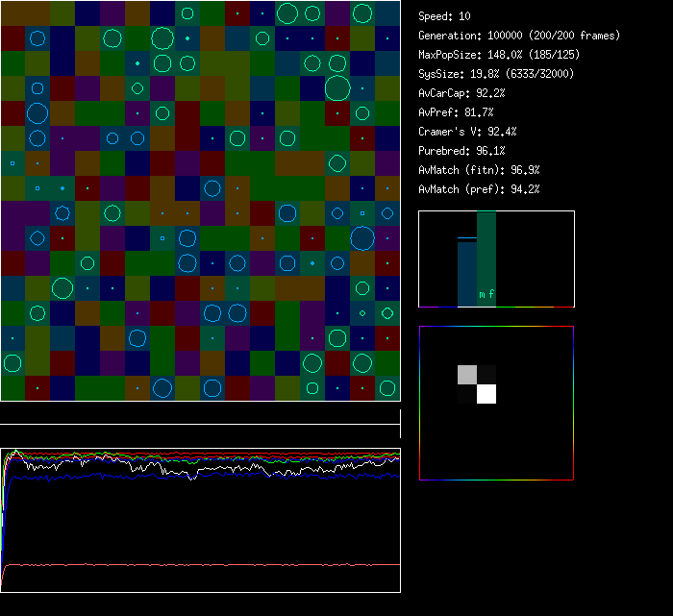This screenshot has height=616, width=673.
Task: Click the empty bar between grid and graph
Action: [x=200, y=414]
